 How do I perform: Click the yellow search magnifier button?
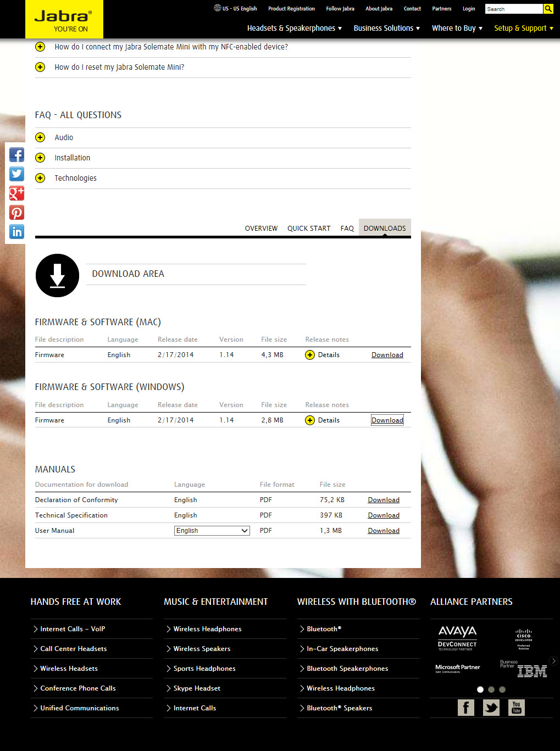(x=548, y=9)
